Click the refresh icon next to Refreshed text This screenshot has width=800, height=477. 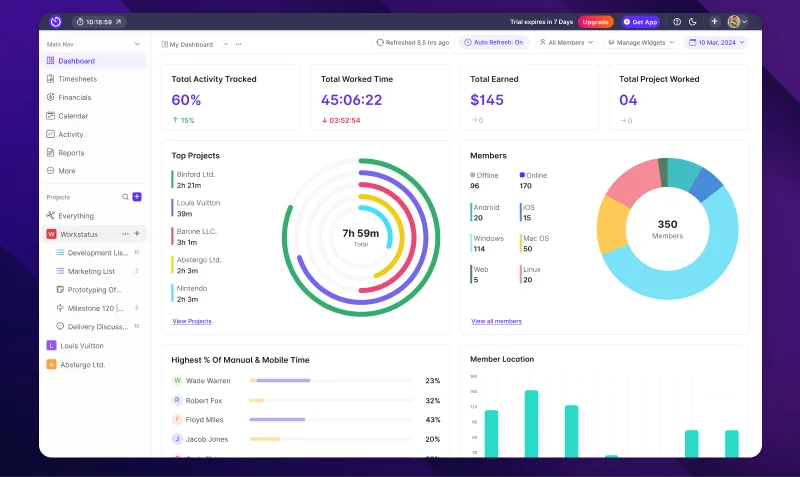(380, 43)
